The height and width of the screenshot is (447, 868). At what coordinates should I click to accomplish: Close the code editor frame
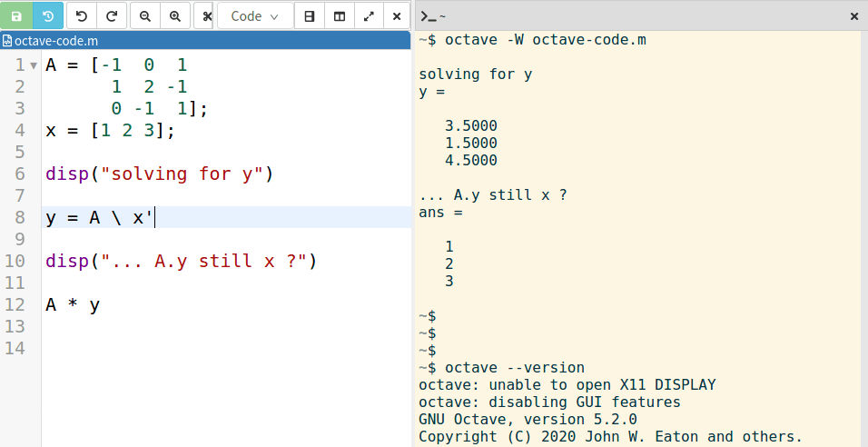click(396, 16)
